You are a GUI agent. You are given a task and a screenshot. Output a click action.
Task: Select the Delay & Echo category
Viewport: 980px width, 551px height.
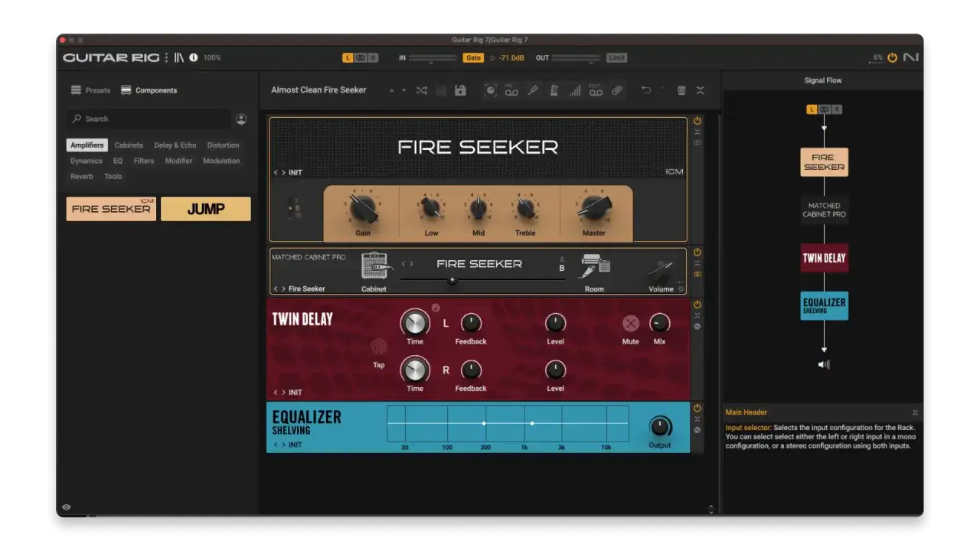tap(175, 145)
